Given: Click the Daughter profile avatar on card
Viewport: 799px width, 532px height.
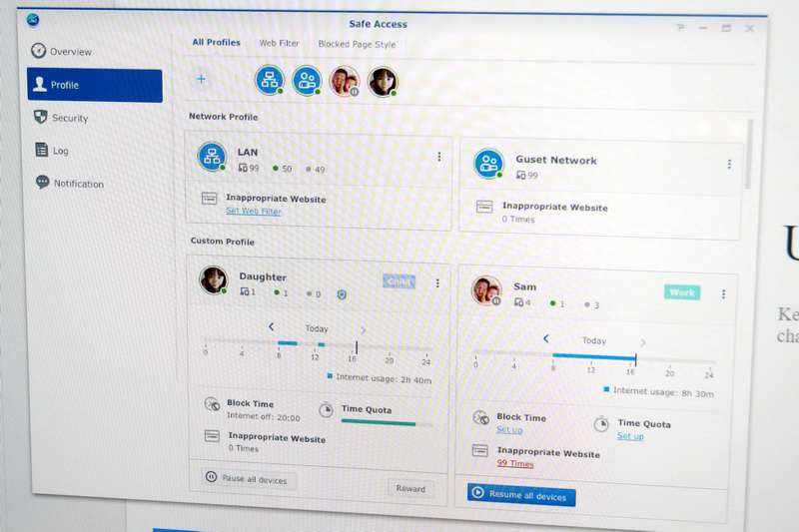Looking at the screenshot, I should pos(213,279).
